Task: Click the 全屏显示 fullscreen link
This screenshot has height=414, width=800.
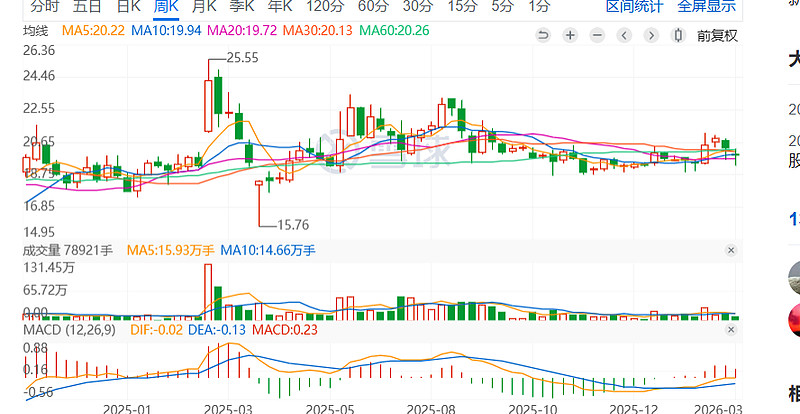Action: click(706, 6)
